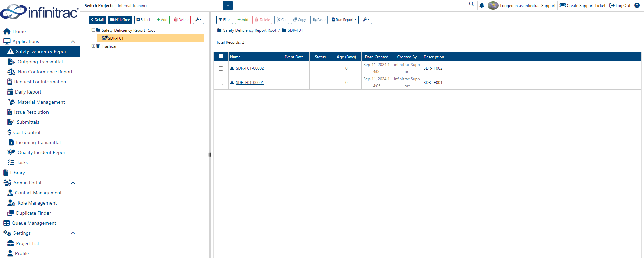Open the Run Report dropdown
644x258 pixels.
point(344,20)
